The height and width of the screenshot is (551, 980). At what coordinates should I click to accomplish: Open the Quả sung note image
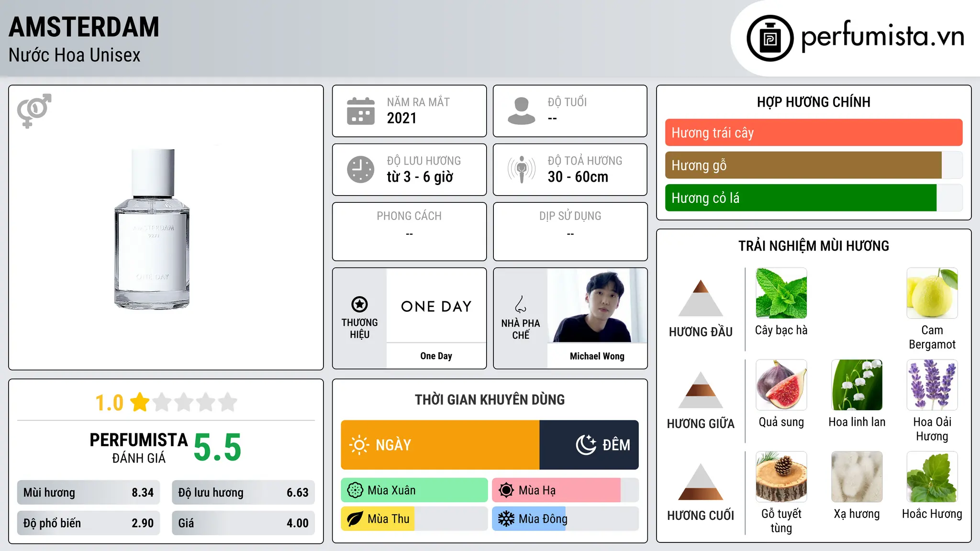(781, 385)
